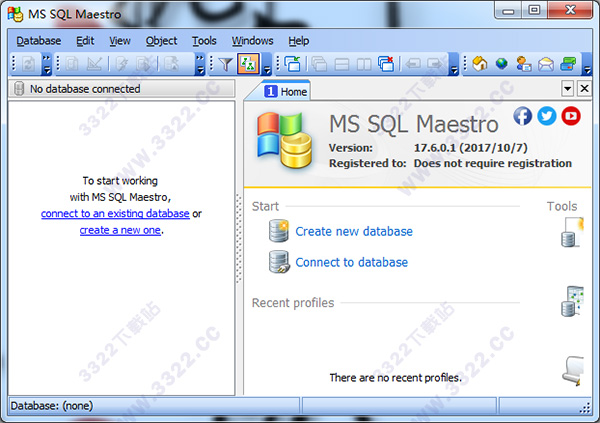Click 'create a new one' link
This screenshot has height=423, width=600.
coord(120,230)
